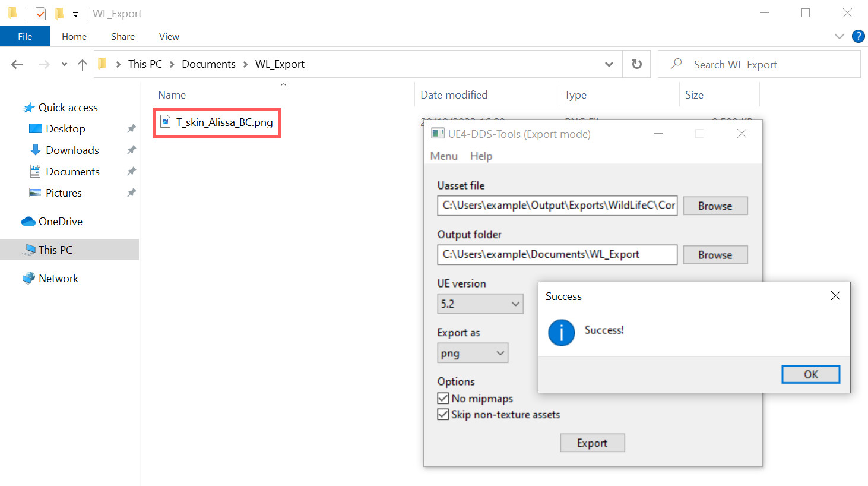Open the UE version dropdown

pos(480,304)
